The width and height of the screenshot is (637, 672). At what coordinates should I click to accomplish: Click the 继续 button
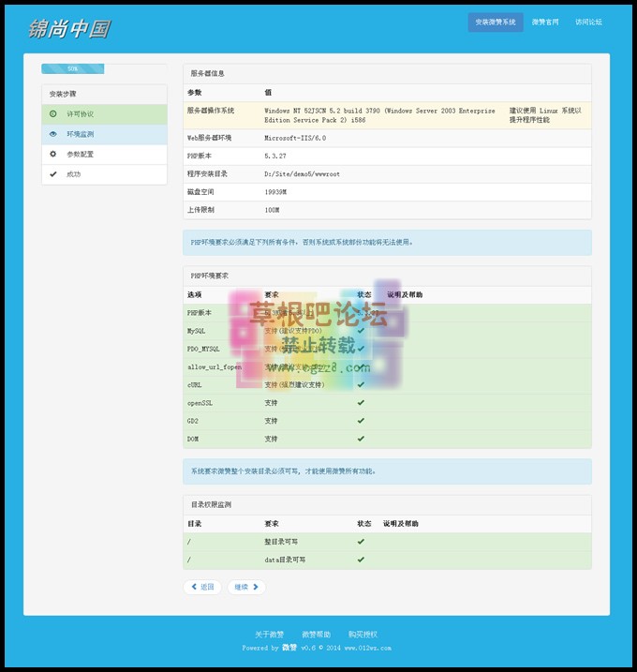pyautogui.click(x=246, y=587)
